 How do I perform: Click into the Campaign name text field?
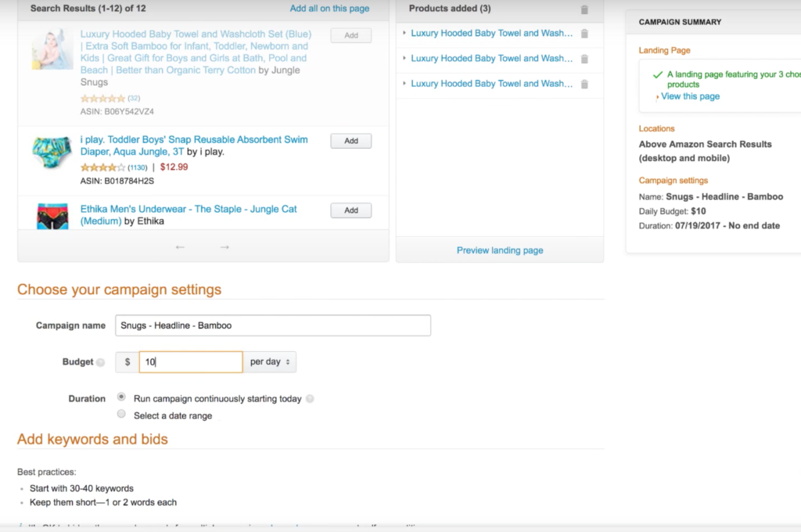pyautogui.click(x=272, y=325)
